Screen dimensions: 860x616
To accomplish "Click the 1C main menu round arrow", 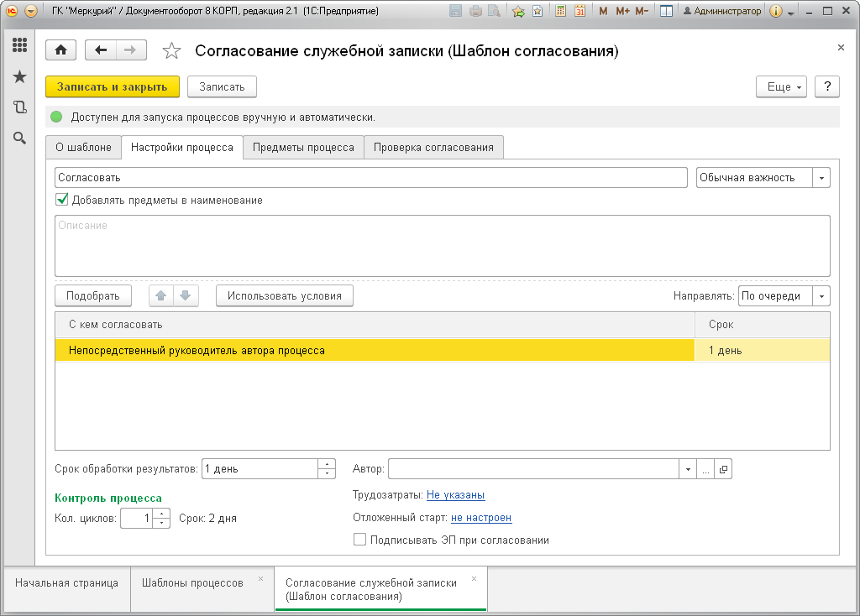I will coord(31,11).
